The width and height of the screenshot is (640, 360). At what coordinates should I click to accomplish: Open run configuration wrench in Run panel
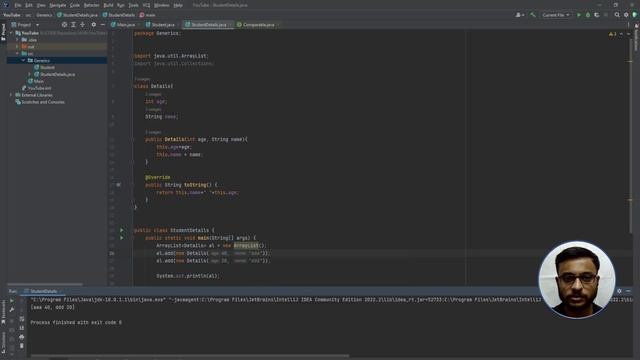pos(12,310)
